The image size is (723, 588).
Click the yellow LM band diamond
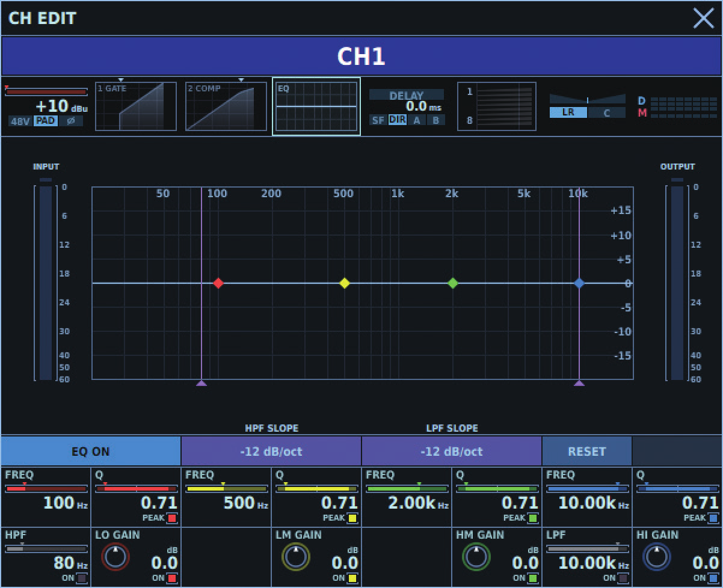(x=345, y=283)
